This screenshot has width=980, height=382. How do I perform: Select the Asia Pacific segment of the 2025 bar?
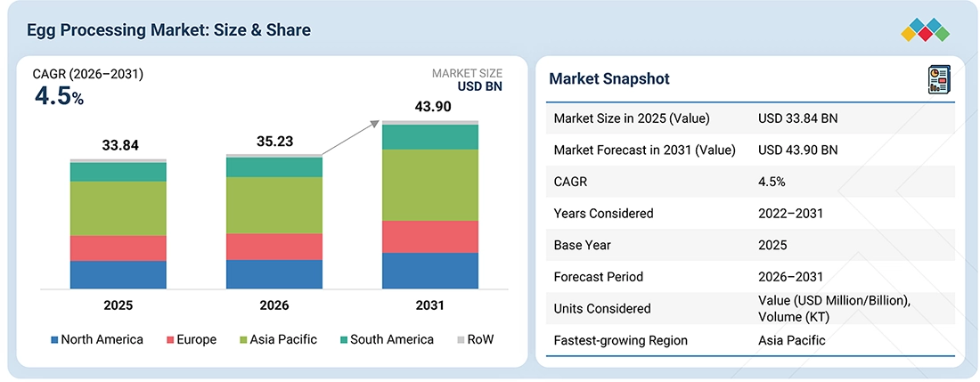[x=118, y=208]
